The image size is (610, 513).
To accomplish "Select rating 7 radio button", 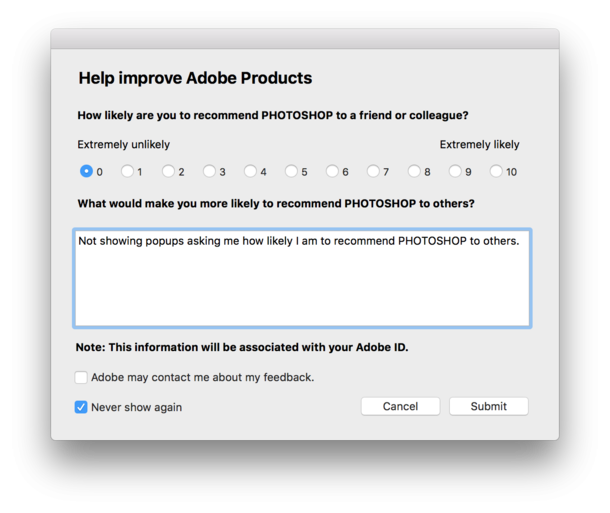I will point(373,171).
